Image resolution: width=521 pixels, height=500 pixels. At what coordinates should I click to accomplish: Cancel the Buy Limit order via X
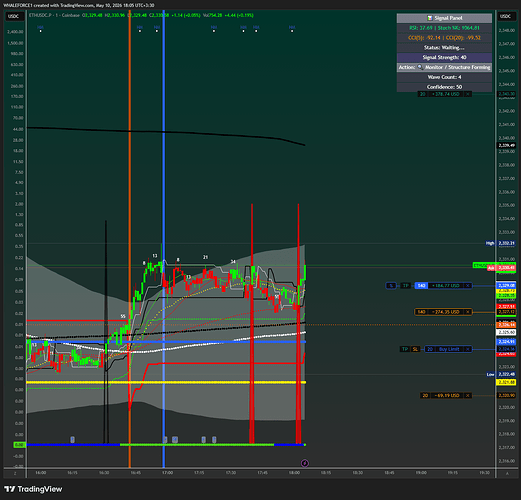(x=468, y=349)
